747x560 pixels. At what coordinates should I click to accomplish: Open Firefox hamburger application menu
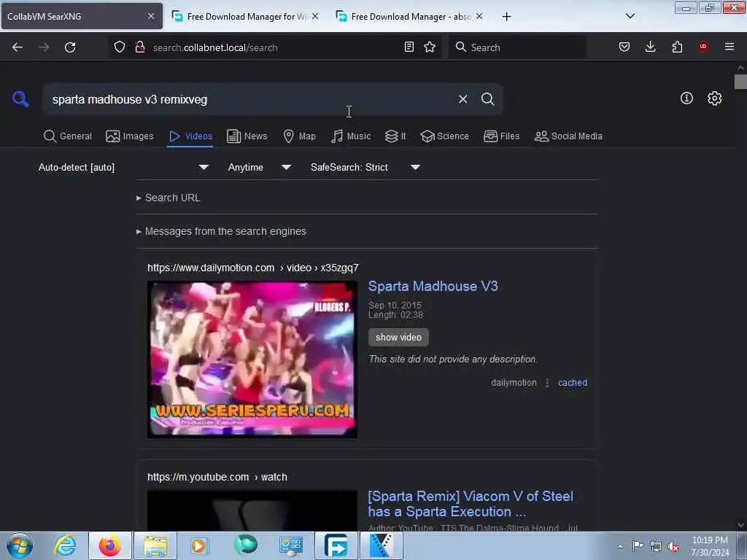[729, 47]
